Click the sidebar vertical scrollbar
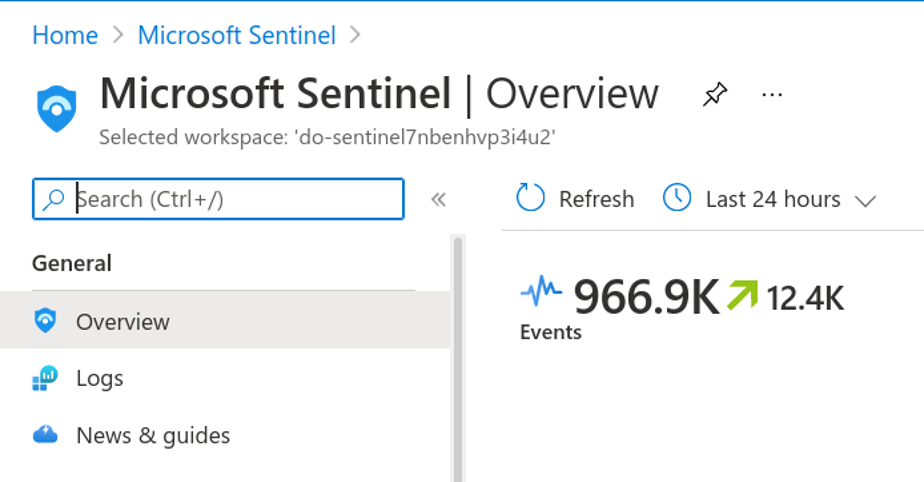Image resolution: width=924 pixels, height=482 pixels. [x=459, y=360]
